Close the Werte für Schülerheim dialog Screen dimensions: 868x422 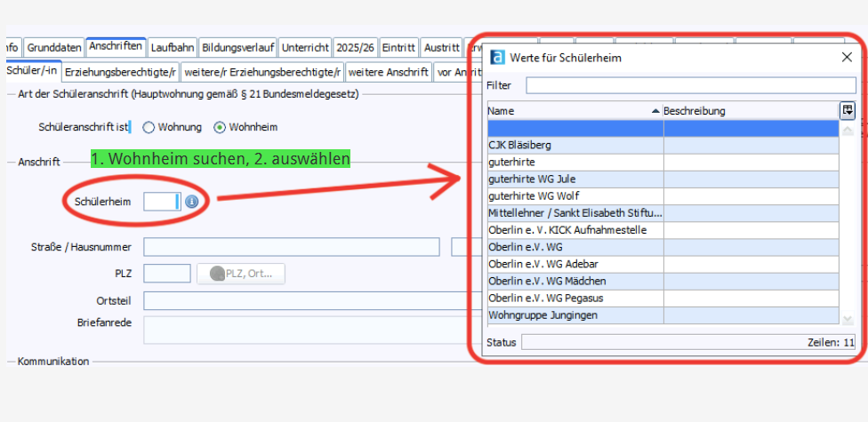point(847,57)
